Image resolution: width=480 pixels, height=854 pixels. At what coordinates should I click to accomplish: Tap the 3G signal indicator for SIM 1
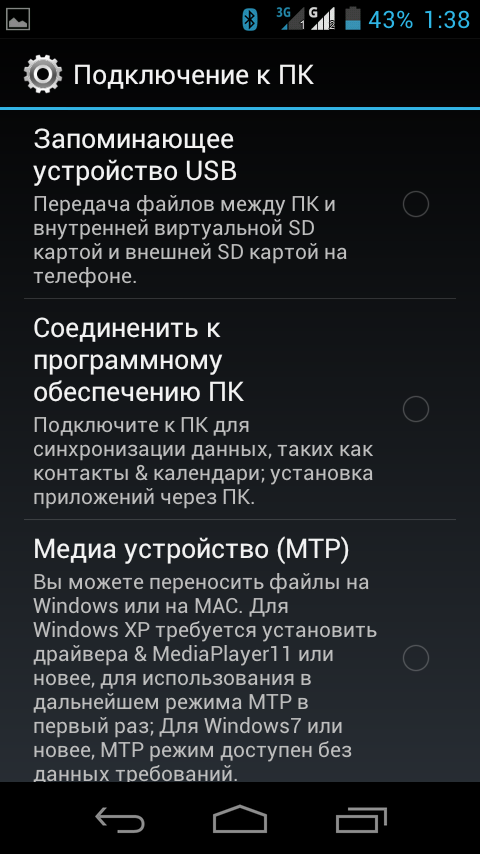(290, 19)
